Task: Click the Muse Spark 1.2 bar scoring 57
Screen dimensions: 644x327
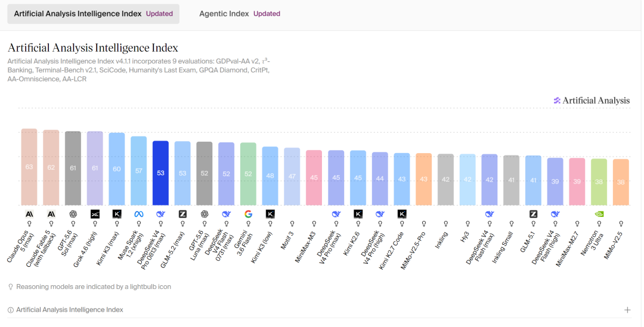Action: point(139,171)
